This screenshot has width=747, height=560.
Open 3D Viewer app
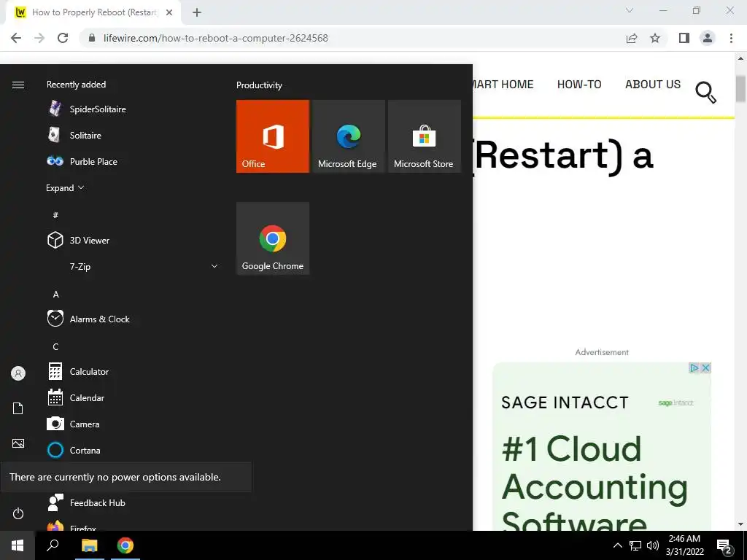pyautogui.click(x=79, y=240)
